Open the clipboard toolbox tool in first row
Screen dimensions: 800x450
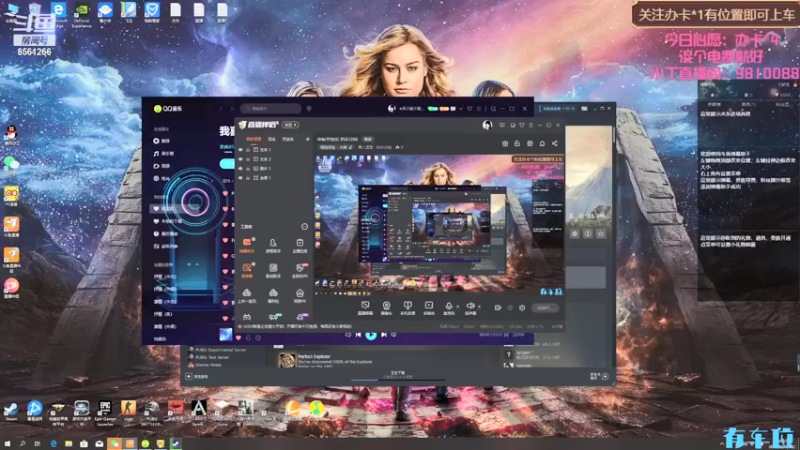[299, 245]
